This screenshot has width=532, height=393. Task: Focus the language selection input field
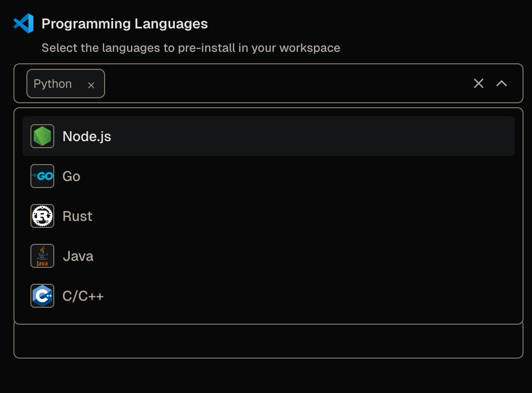point(268,83)
